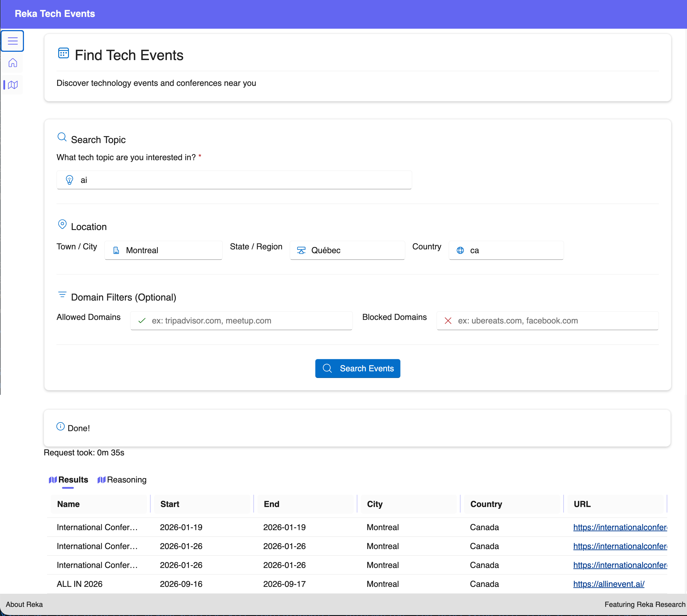
Task: Open the Home page from sidebar
Action: (12, 63)
